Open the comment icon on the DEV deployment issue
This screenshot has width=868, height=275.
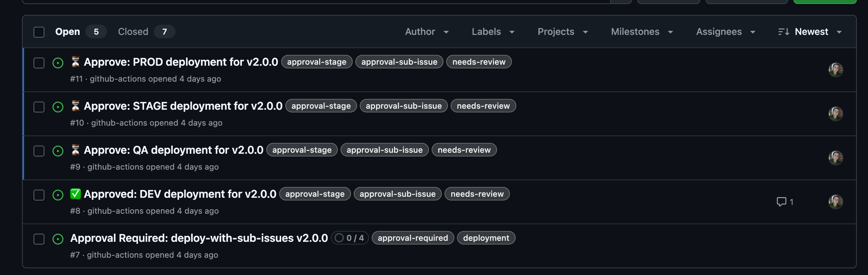pyautogui.click(x=781, y=202)
